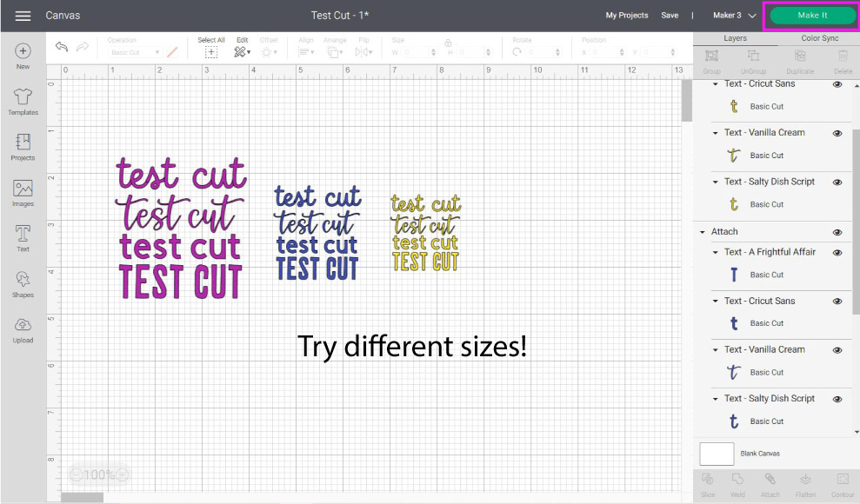
Task: Click the Blank Canvas color swatch
Action: click(717, 454)
